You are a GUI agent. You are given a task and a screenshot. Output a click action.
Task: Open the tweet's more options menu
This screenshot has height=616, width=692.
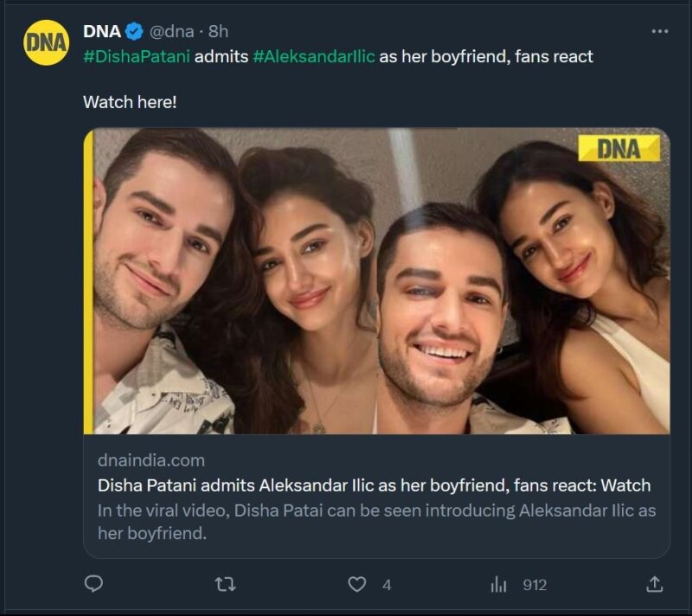coord(659,32)
